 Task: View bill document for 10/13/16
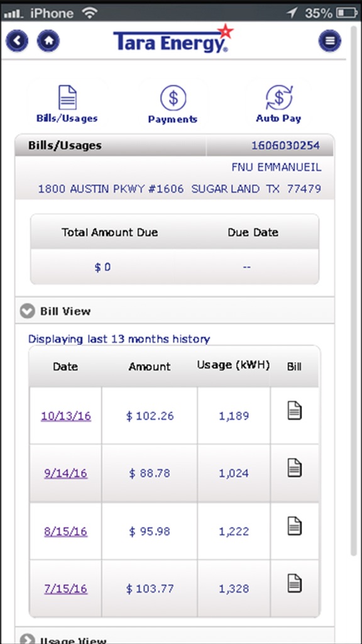294,411
